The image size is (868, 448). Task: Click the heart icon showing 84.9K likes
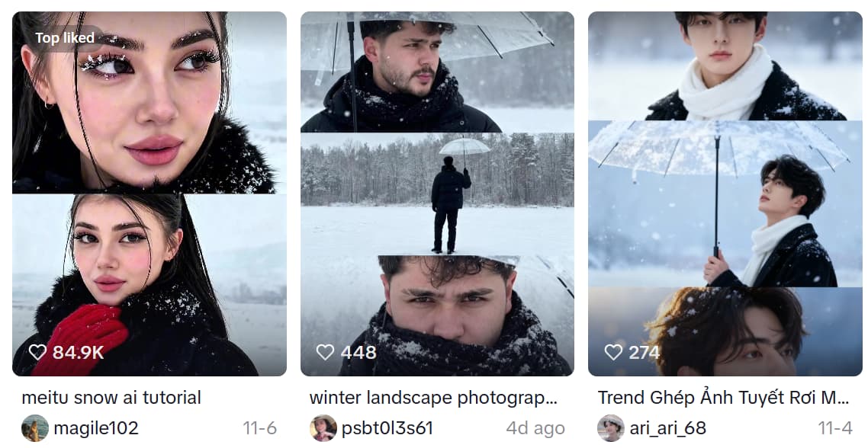[x=37, y=352]
